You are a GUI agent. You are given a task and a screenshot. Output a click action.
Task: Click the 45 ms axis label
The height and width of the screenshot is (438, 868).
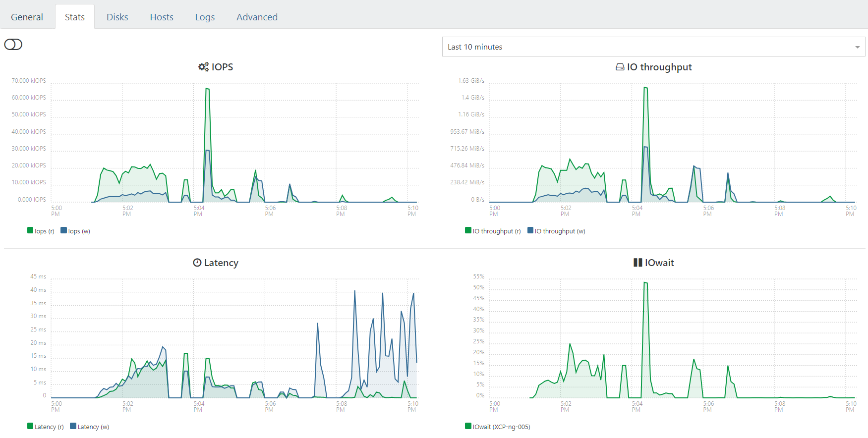point(38,276)
